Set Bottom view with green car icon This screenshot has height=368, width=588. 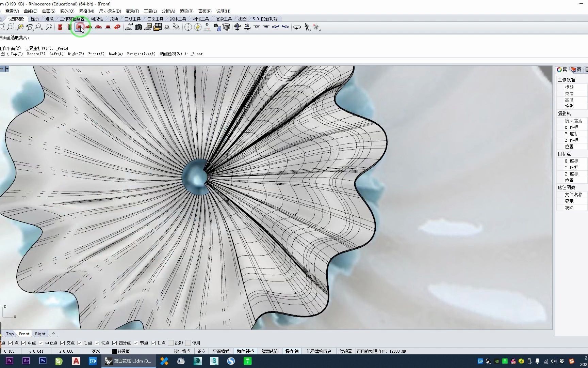click(x=69, y=27)
